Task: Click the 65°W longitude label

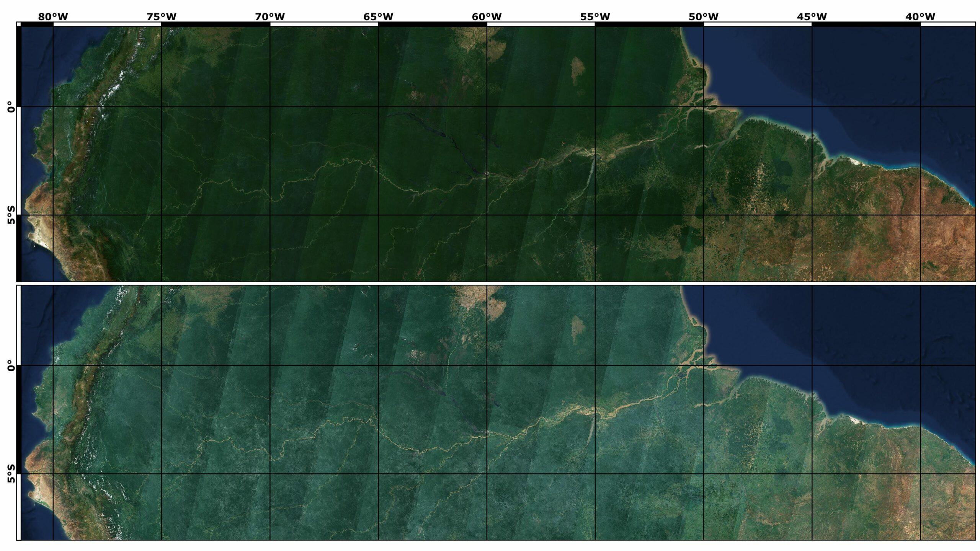Action: [378, 16]
